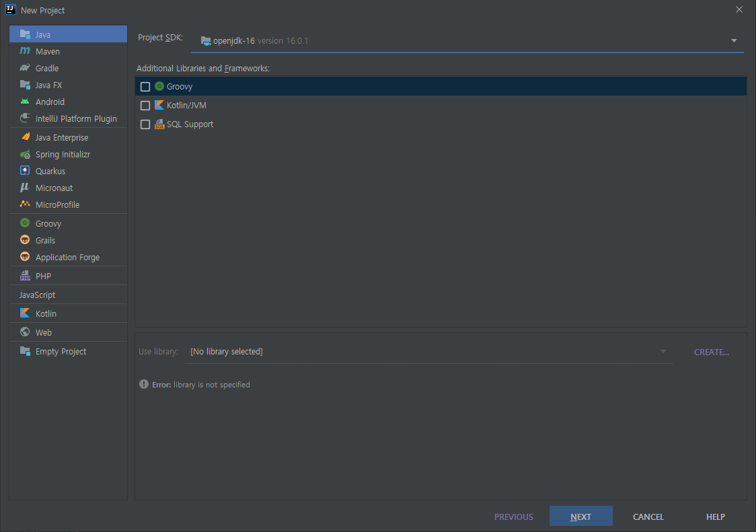The image size is (756, 532).
Task: Tick the Kotlin/JVM checkbox
Action: (145, 105)
